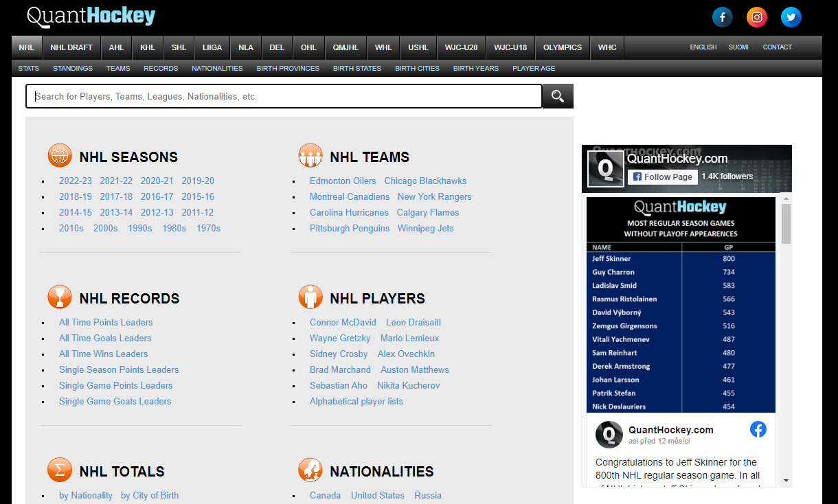Click the QuantHockey avatar in Facebook widget header
838x504 pixels.
pos(606,169)
